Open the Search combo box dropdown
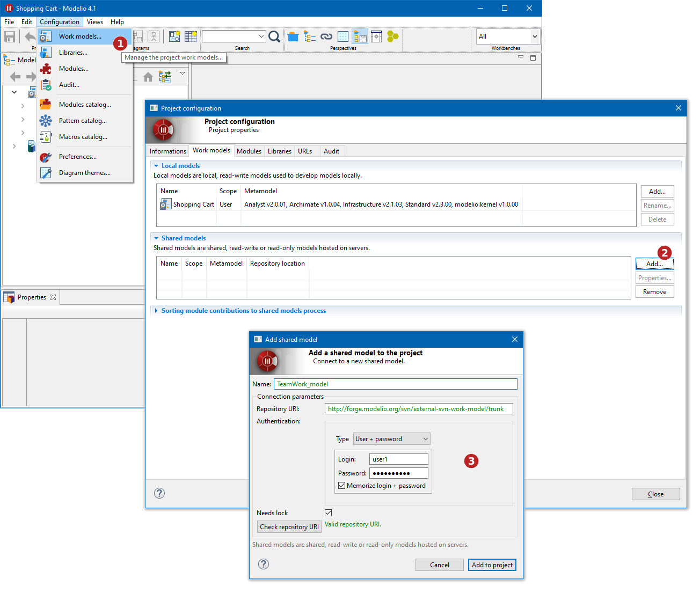The height and width of the screenshot is (593, 700). point(261,36)
